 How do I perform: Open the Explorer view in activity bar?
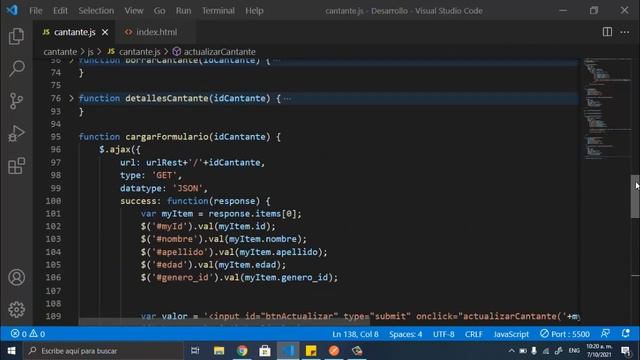pyautogui.click(x=16, y=36)
